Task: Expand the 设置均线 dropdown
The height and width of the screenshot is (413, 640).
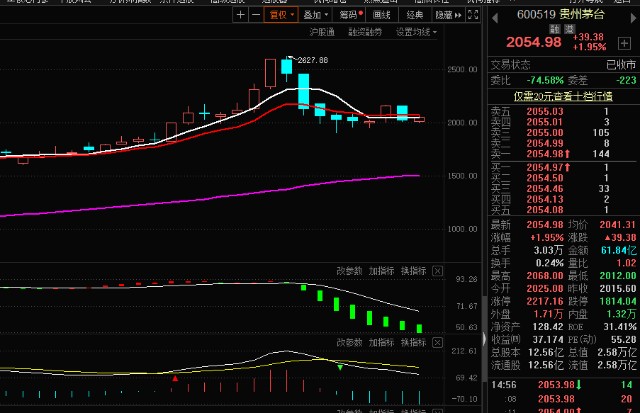Action: point(416,33)
